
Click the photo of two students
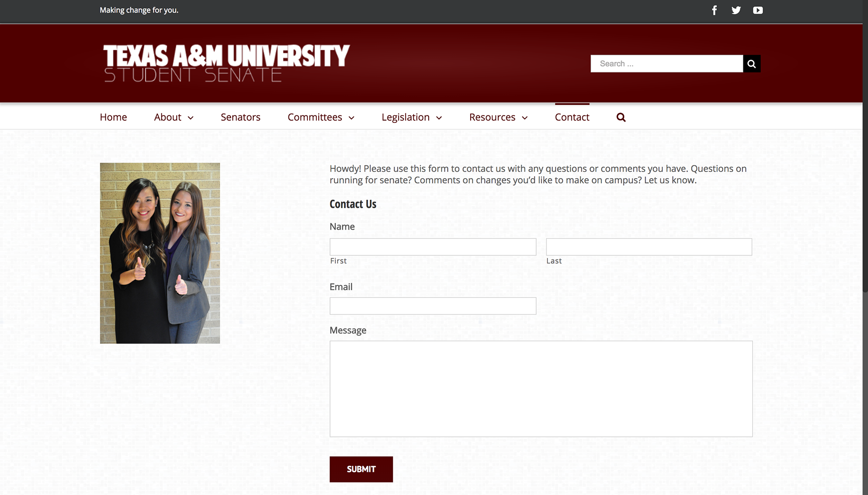(160, 253)
